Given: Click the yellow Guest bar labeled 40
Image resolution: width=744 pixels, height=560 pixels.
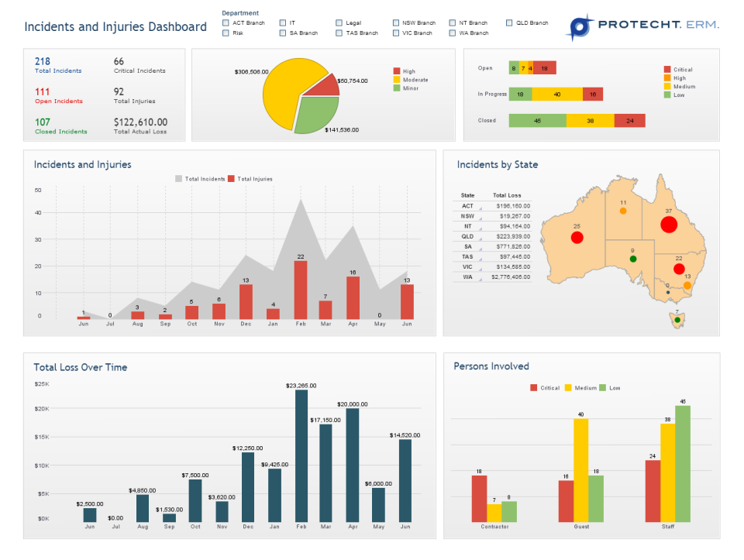Looking at the screenshot, I should 580,470.
